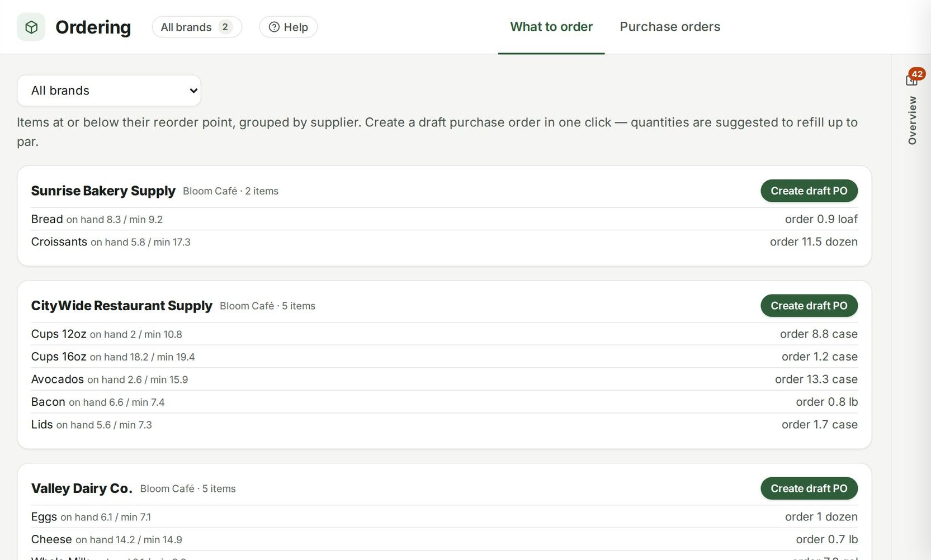Click 'order 1.7 case' quantity
Screen dimensions: 931x560
coord(820,425)
